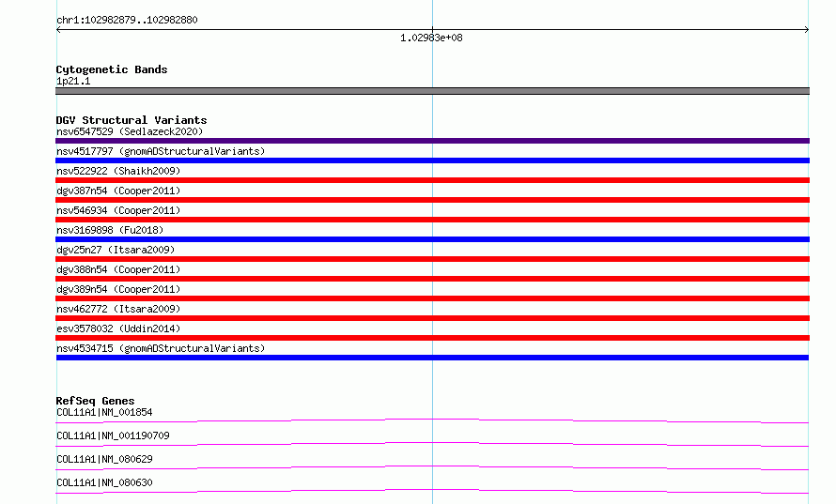Viewport: 836px width, 504px height.
Task: Click the magenta COL11A1 NM_080630 intron line
Action: coord(432,491)
